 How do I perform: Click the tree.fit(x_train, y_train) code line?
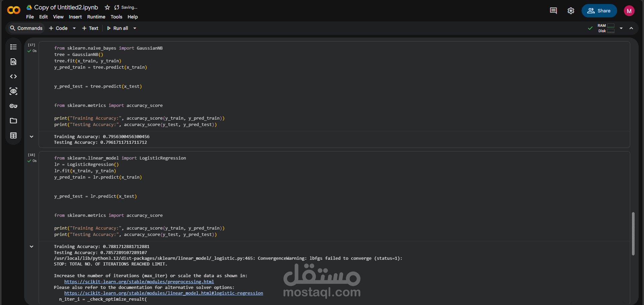88,61
